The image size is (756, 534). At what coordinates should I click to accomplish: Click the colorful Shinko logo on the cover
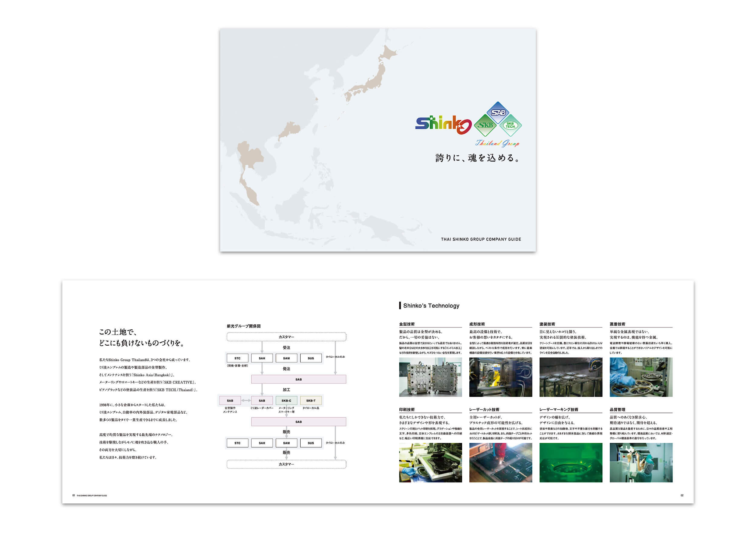tap(444, 125)
